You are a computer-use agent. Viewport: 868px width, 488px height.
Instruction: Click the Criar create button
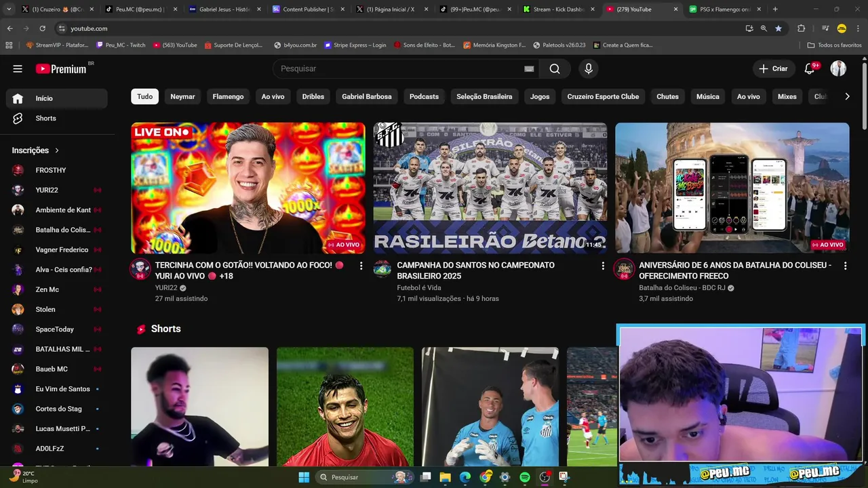[773, 68]
